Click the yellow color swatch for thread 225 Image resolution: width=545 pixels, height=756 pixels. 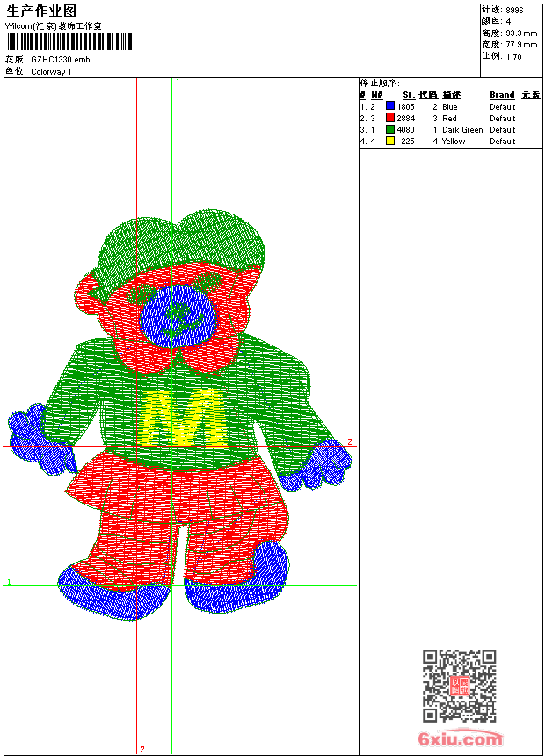tap(390, 141)
